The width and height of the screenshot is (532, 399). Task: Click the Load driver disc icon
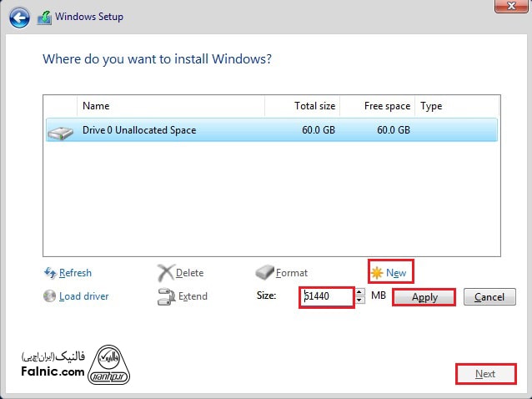pos(49,296)
